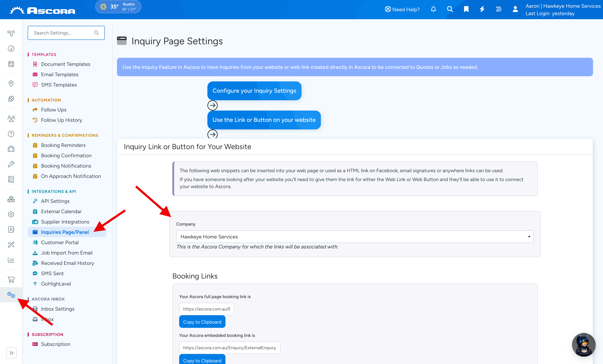Expand the Company dropdown showing Hawkeye Home Services

pos(355,236)
